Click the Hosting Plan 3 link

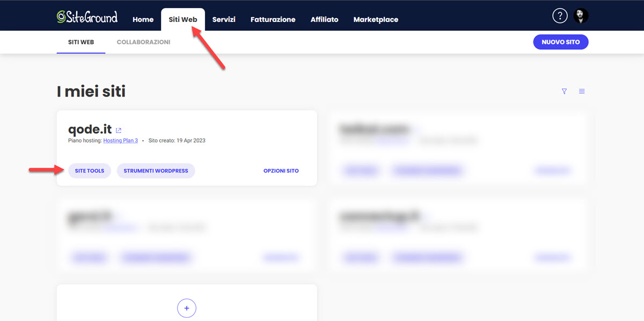[121, 141]
